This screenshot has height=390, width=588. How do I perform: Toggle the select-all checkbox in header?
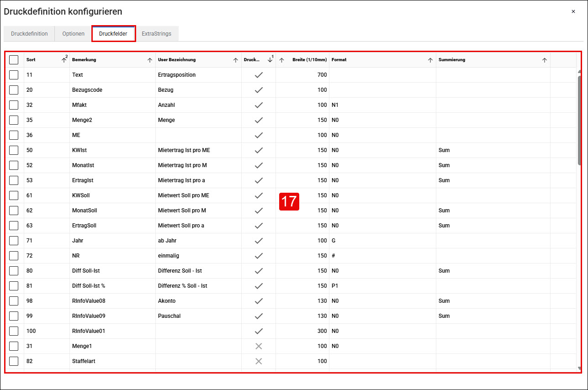[14, 60]
